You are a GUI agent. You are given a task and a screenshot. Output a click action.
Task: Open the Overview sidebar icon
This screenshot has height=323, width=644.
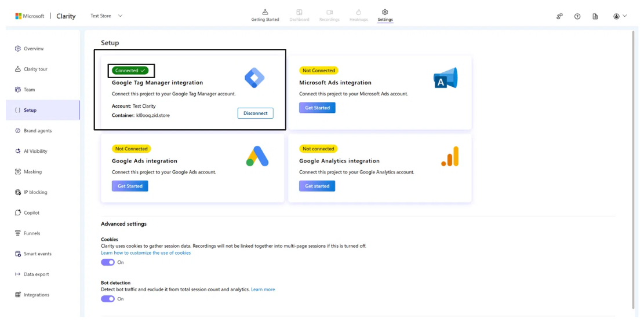click(17, 49)
